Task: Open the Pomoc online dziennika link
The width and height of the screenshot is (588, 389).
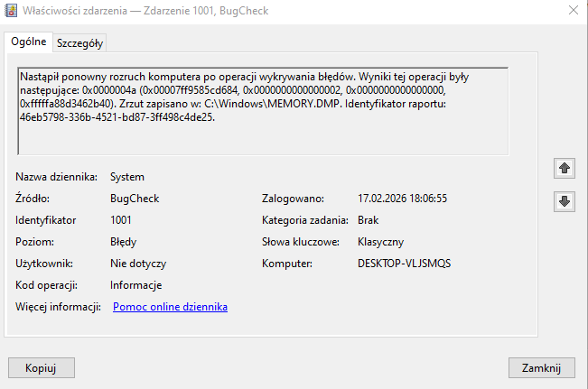Action: (x=170, y=307)
